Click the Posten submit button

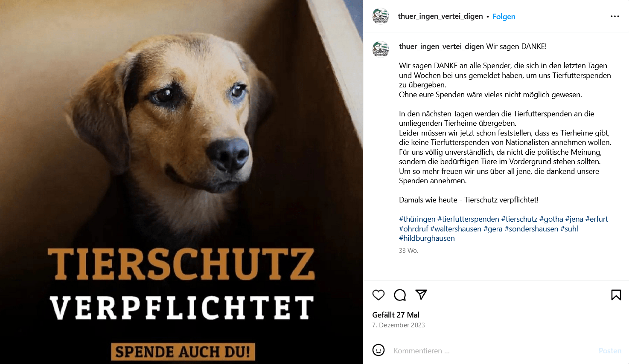(610, 351)
